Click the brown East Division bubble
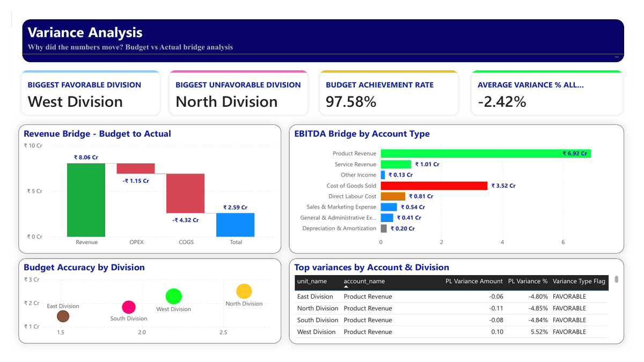Image resolution: width=644 pixels, height=362 pixels. tap(63, 316)
